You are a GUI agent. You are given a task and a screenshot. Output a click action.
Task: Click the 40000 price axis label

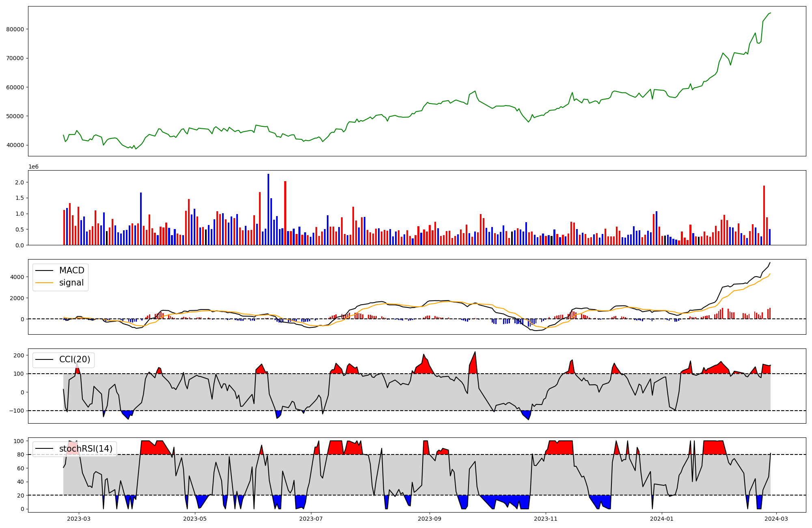point(15,145)
